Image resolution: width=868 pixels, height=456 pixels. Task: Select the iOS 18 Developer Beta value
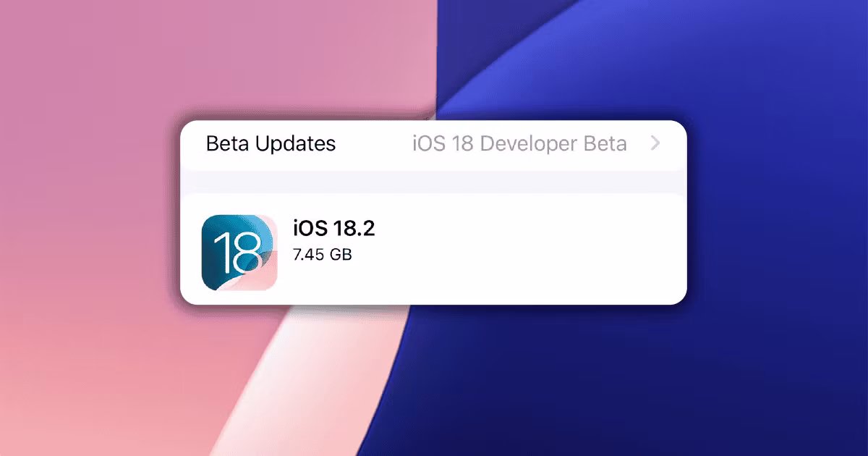tap(519, 144)
